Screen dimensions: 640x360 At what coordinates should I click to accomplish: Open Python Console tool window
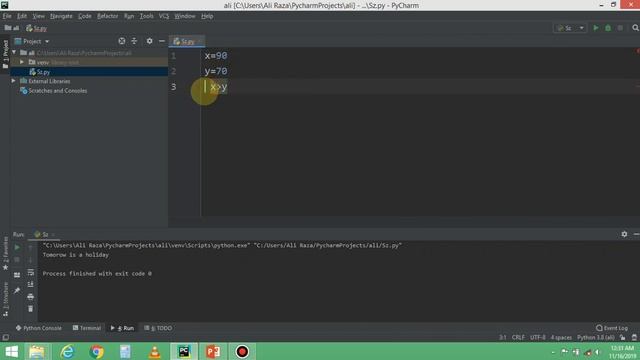[x=38, y=328]
